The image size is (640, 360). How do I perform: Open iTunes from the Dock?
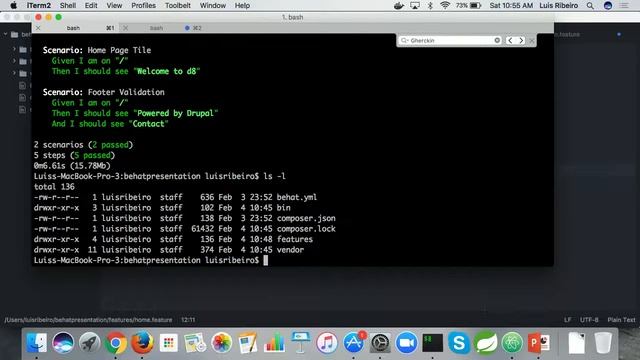pos(327,343)
